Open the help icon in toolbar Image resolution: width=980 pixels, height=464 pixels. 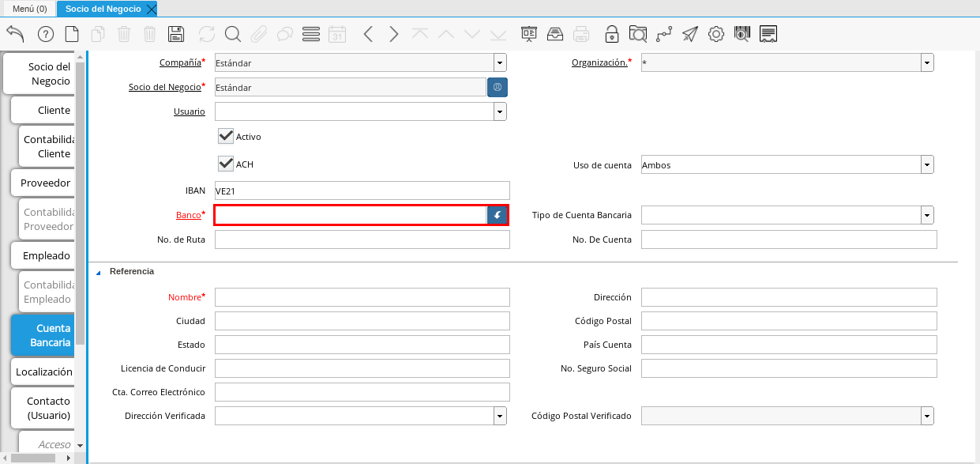point(45,34)
